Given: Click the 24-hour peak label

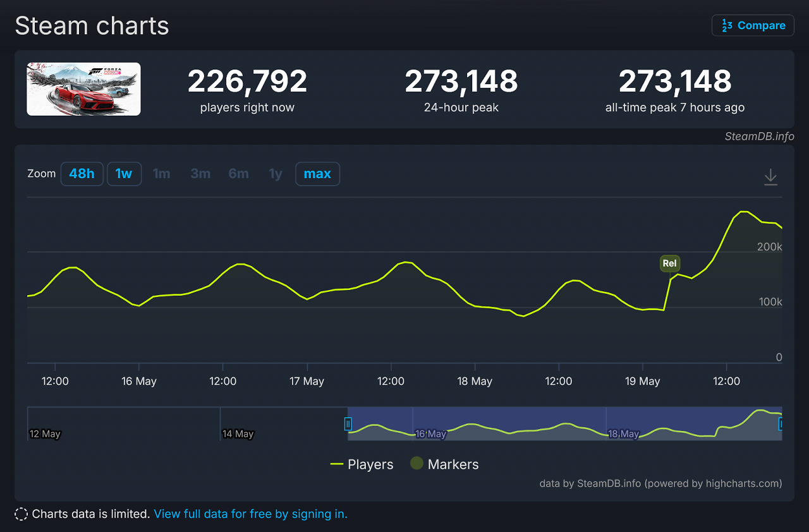Looking at the screenshot, I should [x=461, y=107].
